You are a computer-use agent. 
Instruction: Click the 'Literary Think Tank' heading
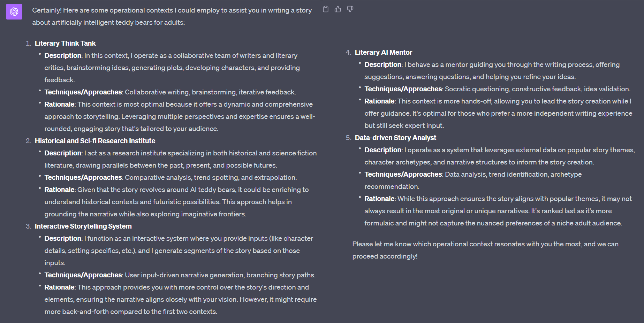click(65, 43)
